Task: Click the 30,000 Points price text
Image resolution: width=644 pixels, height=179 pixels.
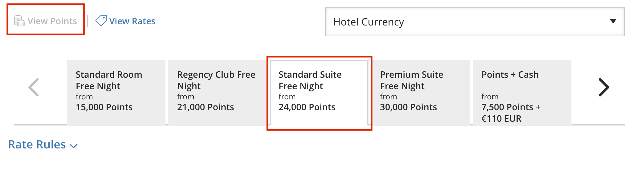Action: pos(408,107)
